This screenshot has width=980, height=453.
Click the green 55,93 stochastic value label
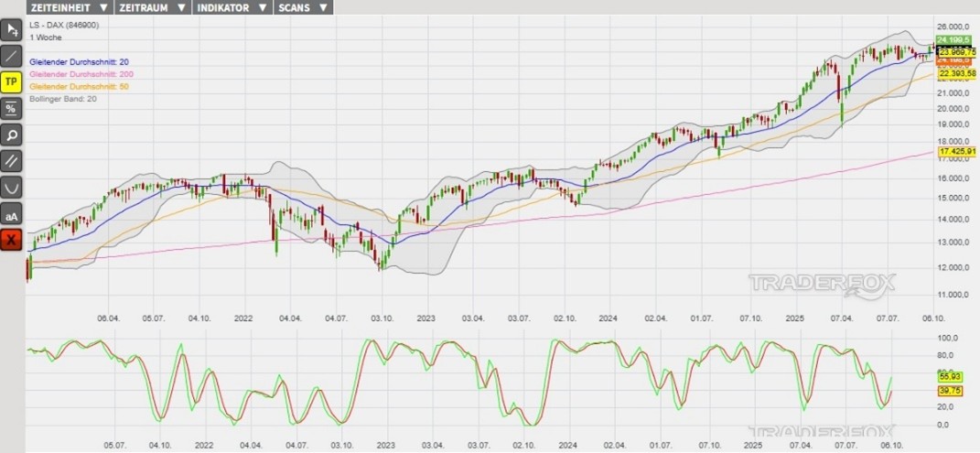point(950,376)
